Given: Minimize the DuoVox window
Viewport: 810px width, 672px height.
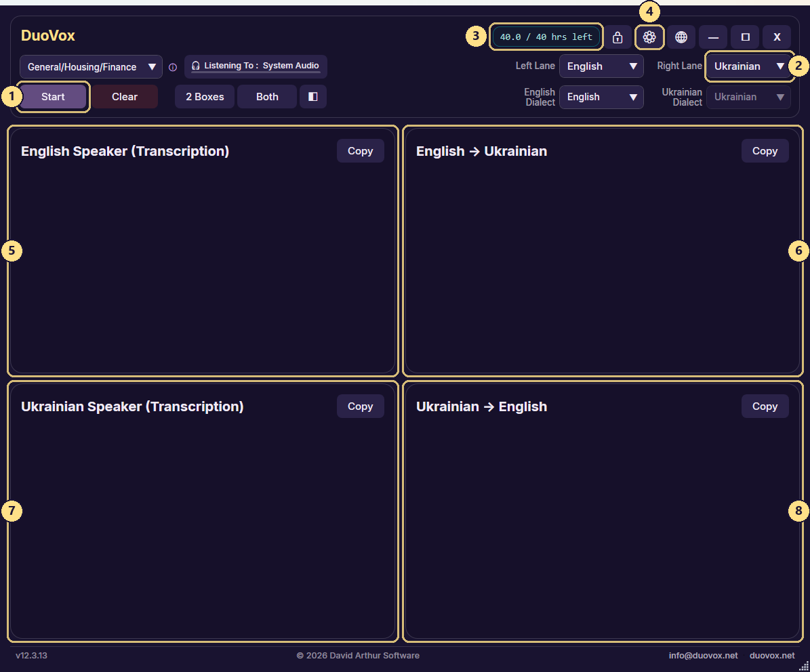Looking at the screenshot, I should 713,37.
